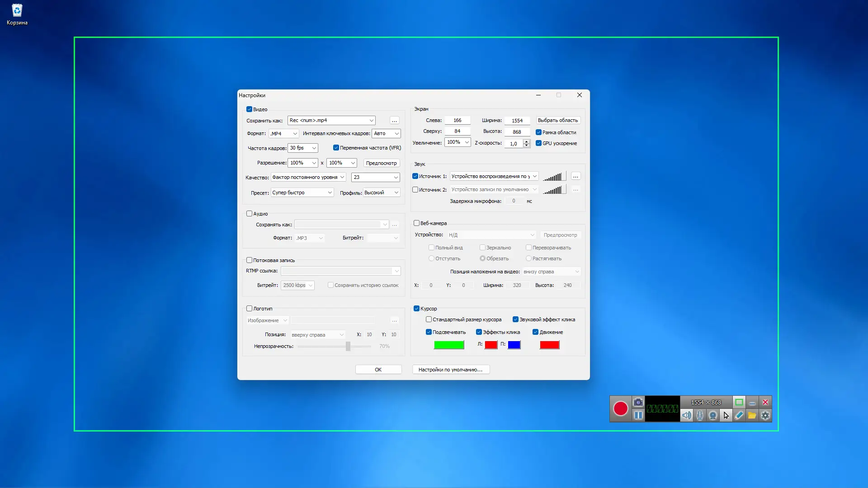Click the green cursor highlight color swatch
The image size is (868, 488).
[448, 345]
